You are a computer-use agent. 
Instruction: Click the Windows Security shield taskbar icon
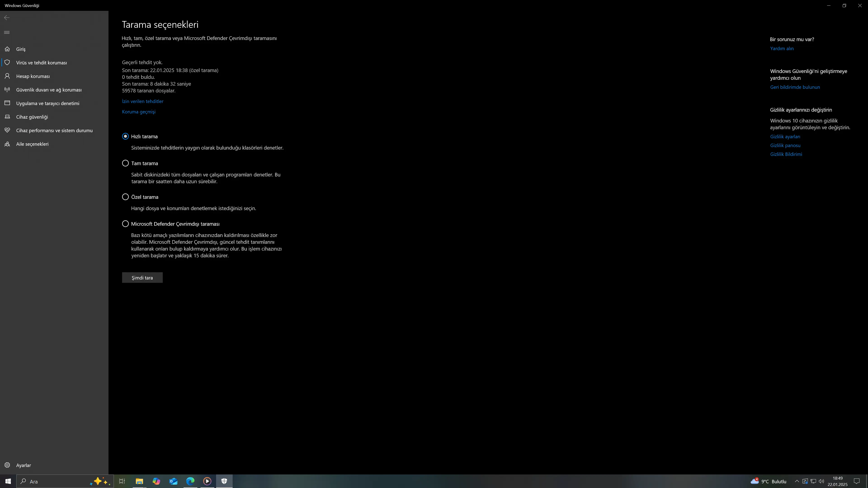click(x=224, y=481)
